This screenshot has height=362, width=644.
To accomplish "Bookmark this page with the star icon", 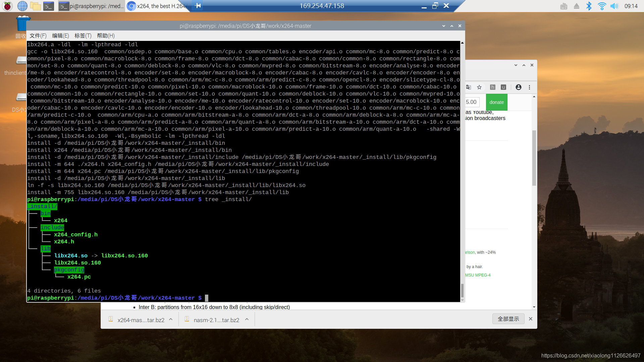I will click(479, 87).
